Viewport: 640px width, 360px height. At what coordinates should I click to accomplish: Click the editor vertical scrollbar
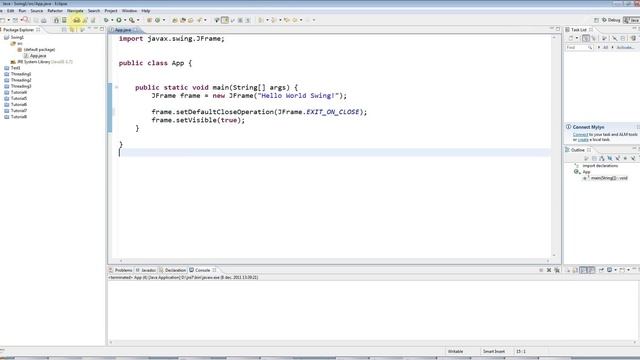(554, 146)
